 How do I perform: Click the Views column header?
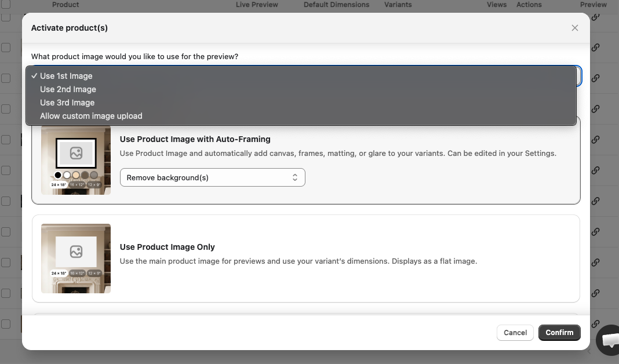[x=497, y=5]
